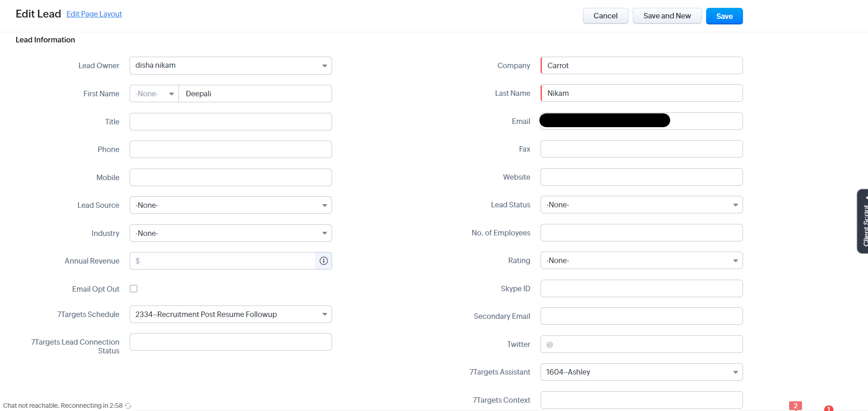Focus the Company field containing Carrot
868x411 pixels.
[x=641, y=66]
